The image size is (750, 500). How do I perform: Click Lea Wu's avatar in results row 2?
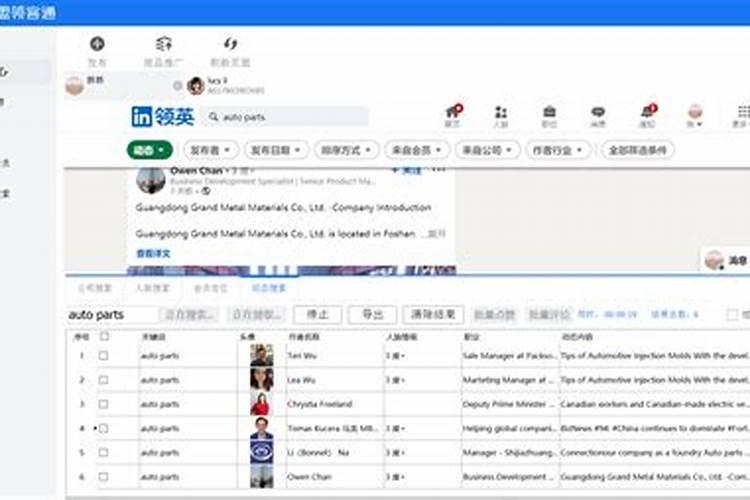click(x=262, y=380)
